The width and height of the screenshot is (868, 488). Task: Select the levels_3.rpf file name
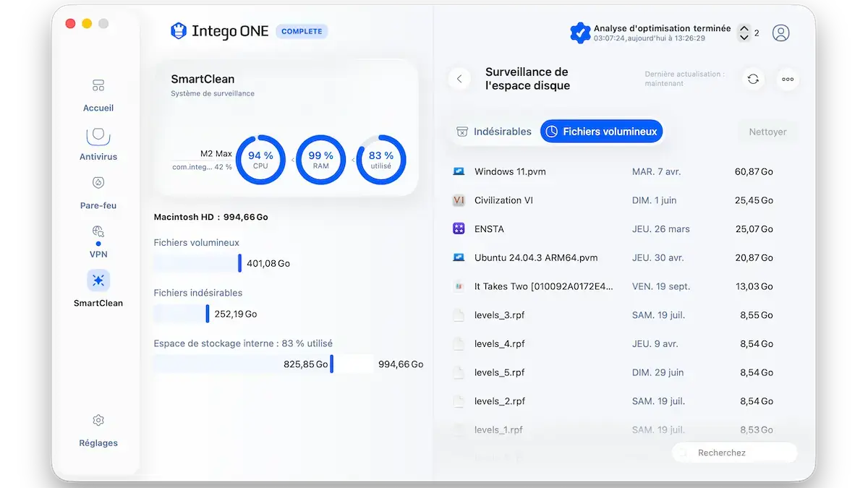(x=500, y=315)
